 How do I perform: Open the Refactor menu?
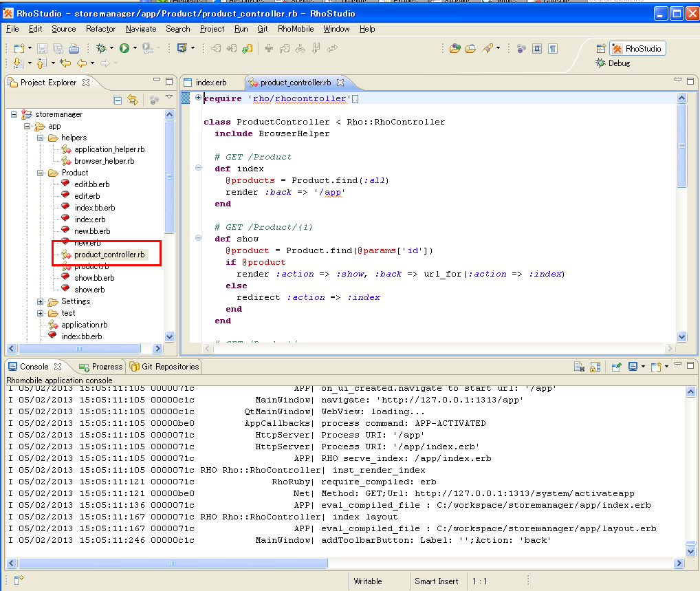(100, 29)
